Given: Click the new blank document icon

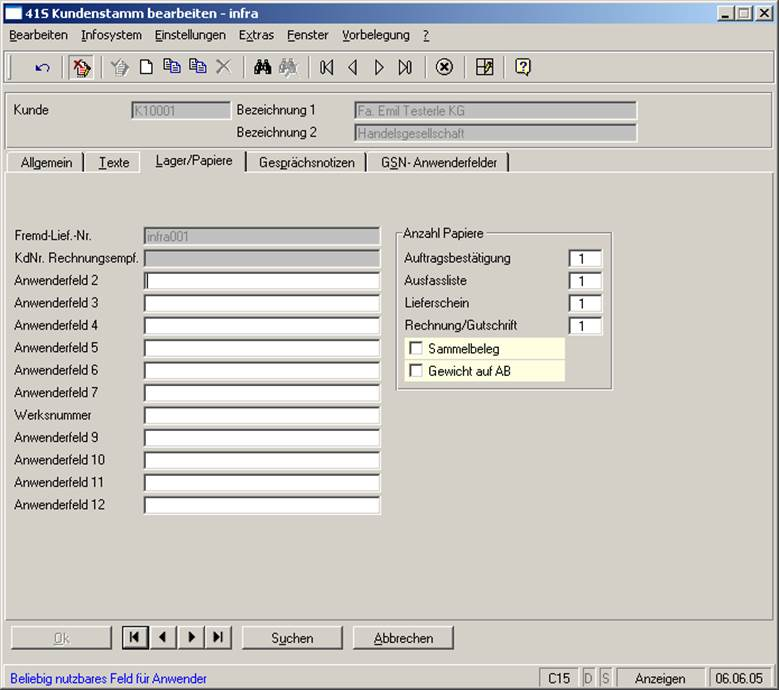Looking at the screenshot, I should click(146, 67).
